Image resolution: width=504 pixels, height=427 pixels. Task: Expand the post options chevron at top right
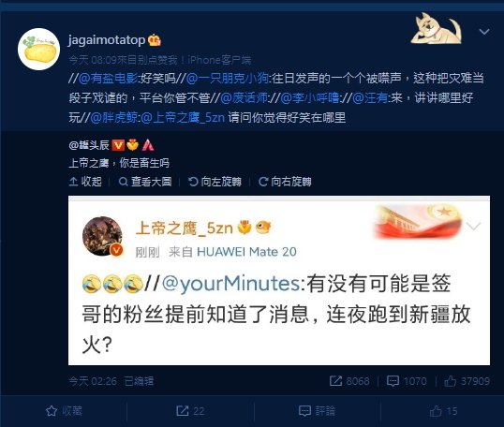point(484,32)
